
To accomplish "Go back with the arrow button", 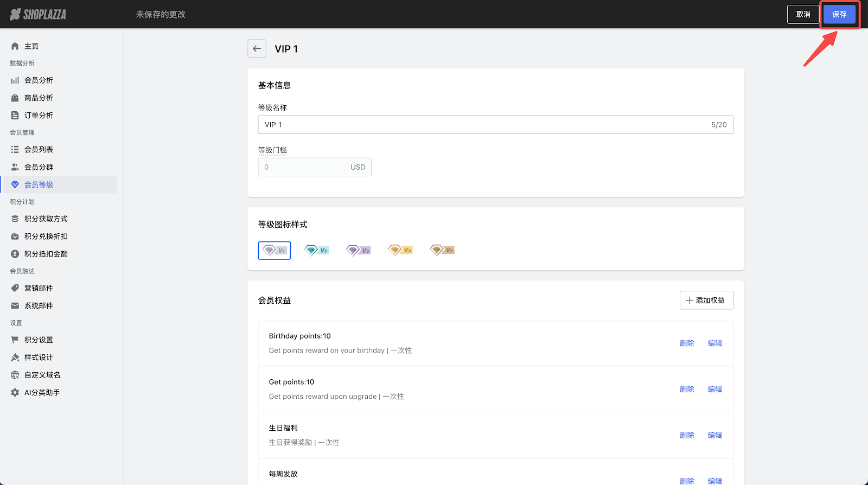I will (x=257, y=49).
